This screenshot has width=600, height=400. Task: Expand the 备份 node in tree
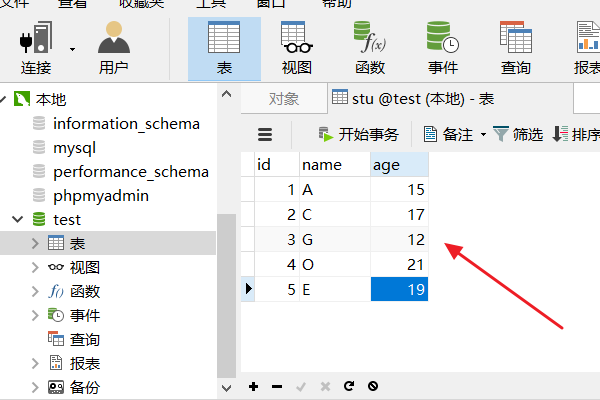35,387
